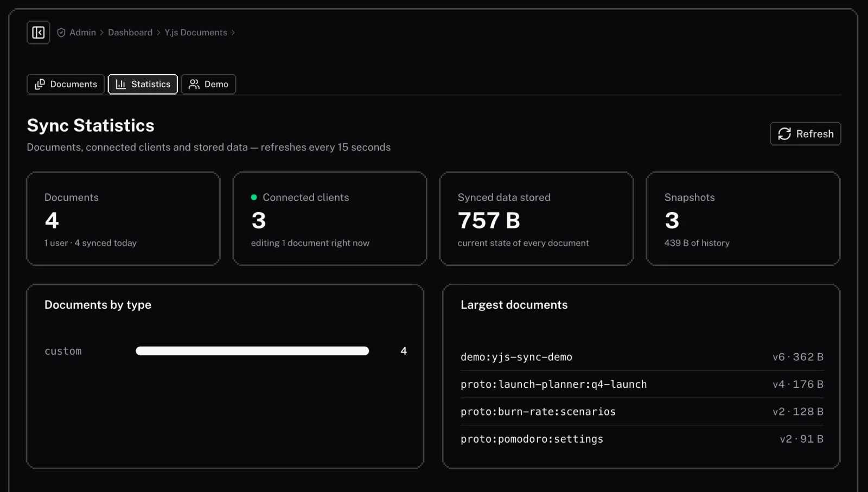Viewport: 868px width, 492px height.
Task: Collapse the sidebar panel icon
Action: click(39, 33)
